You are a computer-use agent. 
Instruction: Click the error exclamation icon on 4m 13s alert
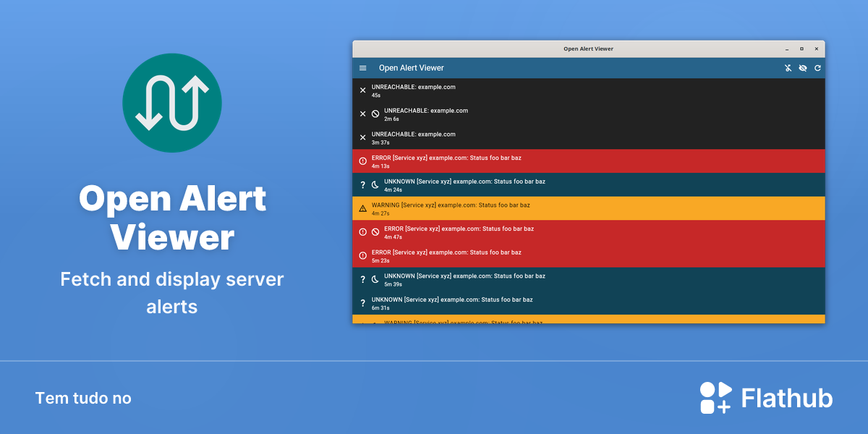click(363, 161)
